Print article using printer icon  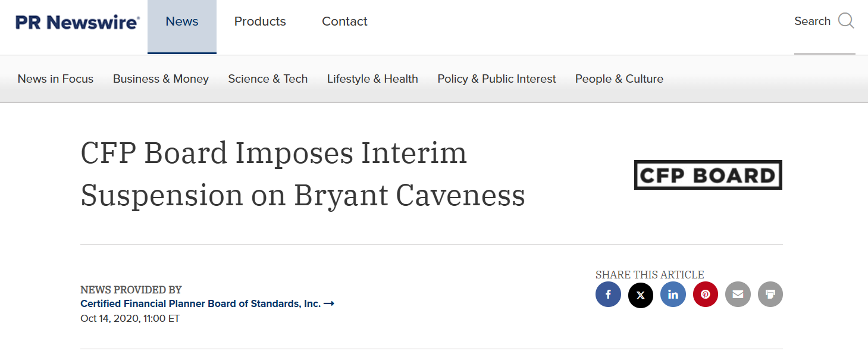(x=770, y=295)
